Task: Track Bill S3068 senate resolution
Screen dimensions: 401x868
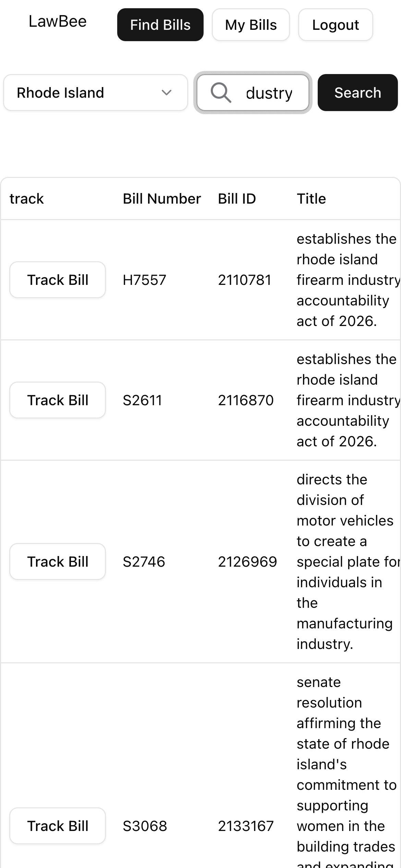Action: [57, 825]
